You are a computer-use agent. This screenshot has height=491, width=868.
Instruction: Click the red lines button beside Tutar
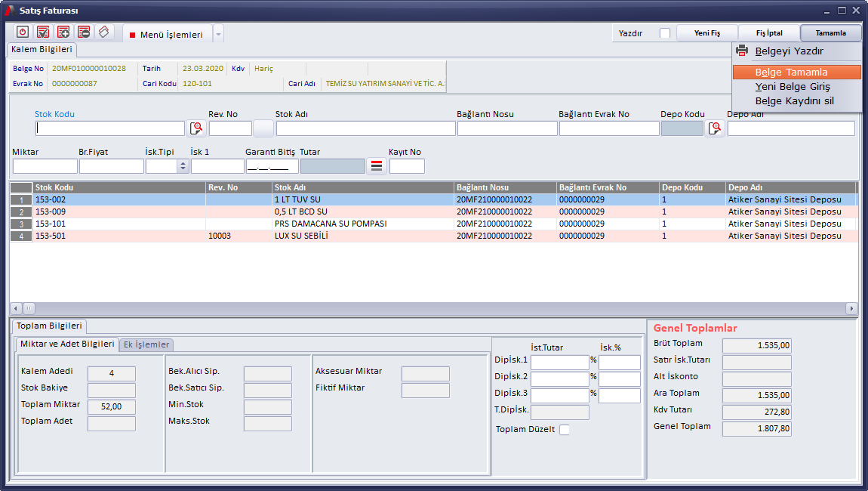point(377,166)
